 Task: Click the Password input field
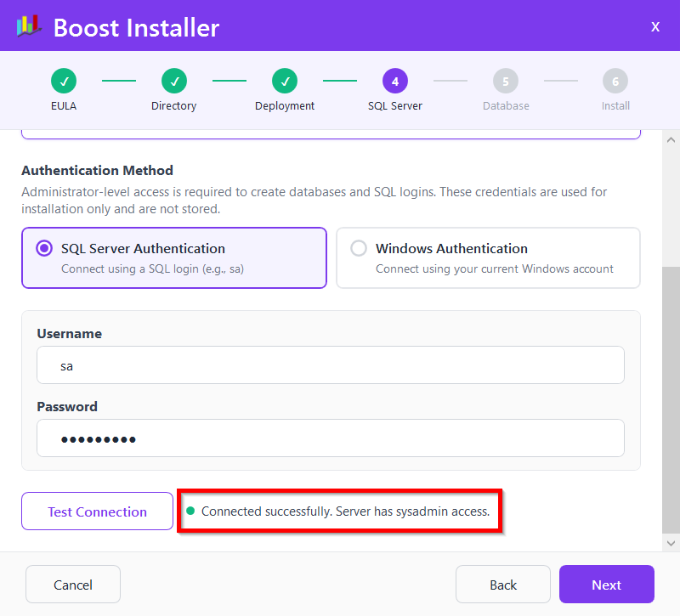331,438
